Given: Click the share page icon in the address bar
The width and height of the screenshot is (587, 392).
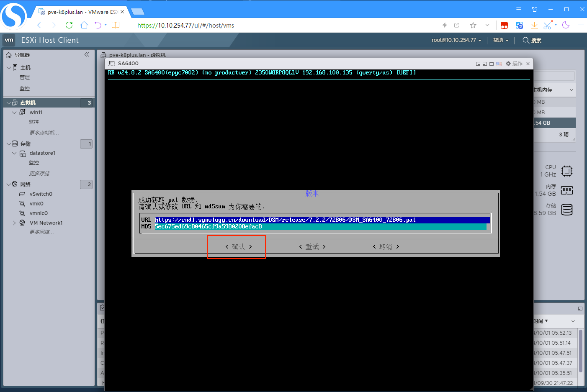Looking at the screenshot, I should (x=457, y=25).
